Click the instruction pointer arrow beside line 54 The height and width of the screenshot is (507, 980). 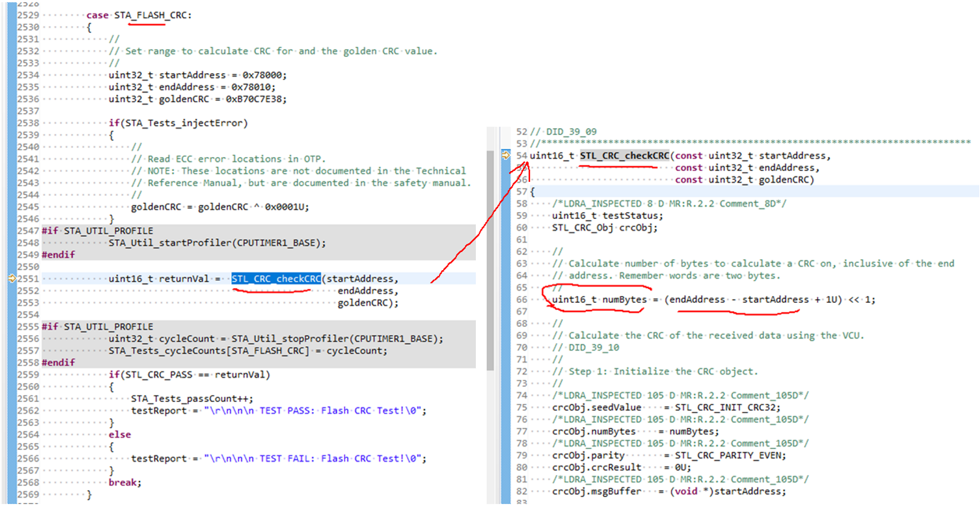pos(506,155)
